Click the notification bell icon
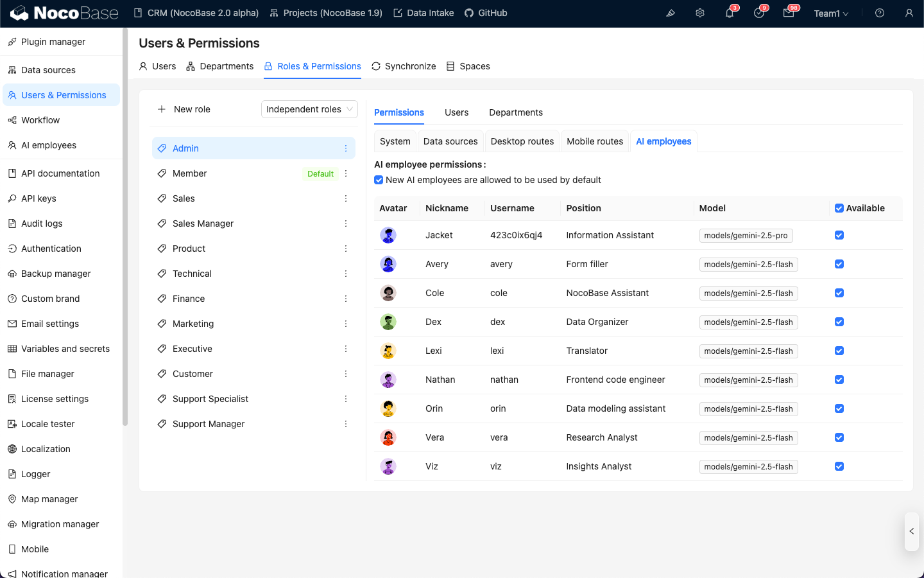Image resolution: width=924 pixels, height=578 pixels. 730,13
